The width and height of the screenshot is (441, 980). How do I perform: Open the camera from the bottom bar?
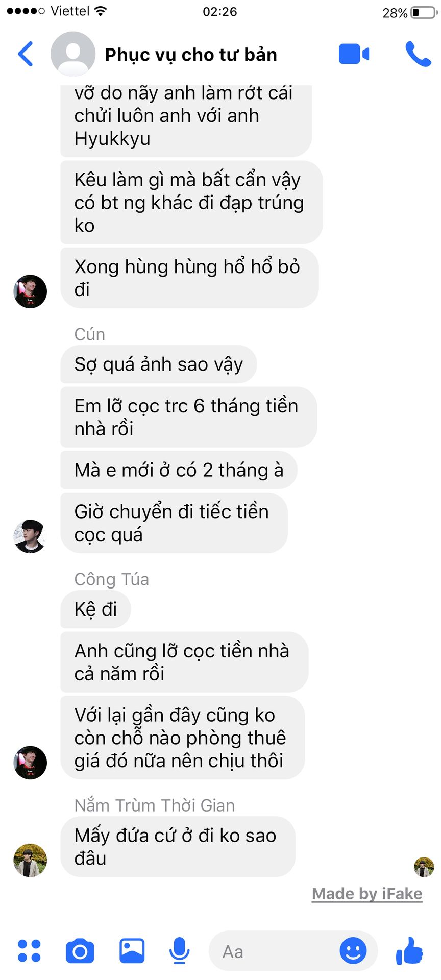(x=80, y=951)
